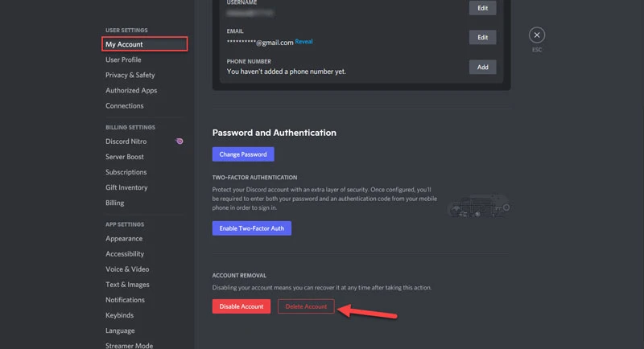The height and width of the screenshot is (349, 644).
Task: Open Language settings
Action: point(120,331)
